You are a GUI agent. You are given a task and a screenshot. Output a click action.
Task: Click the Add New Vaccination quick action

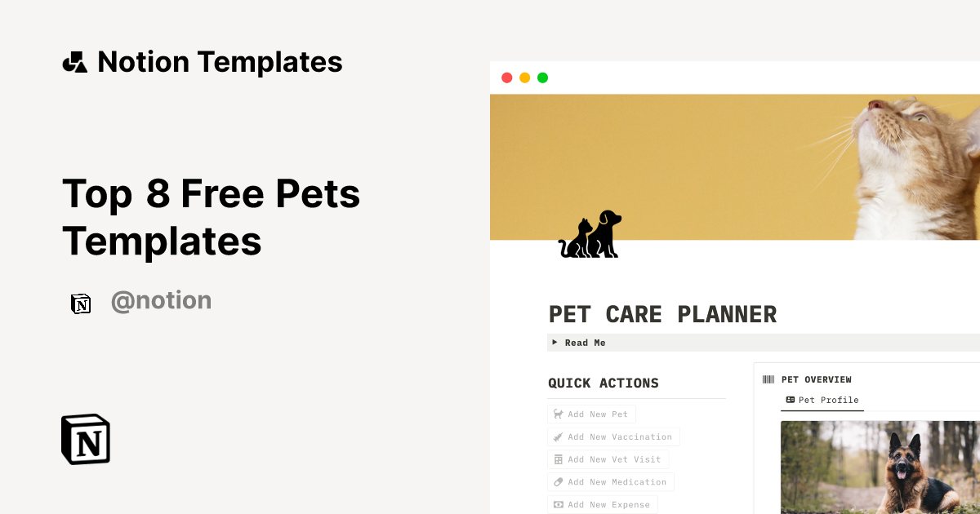click(x=613, y=436)
